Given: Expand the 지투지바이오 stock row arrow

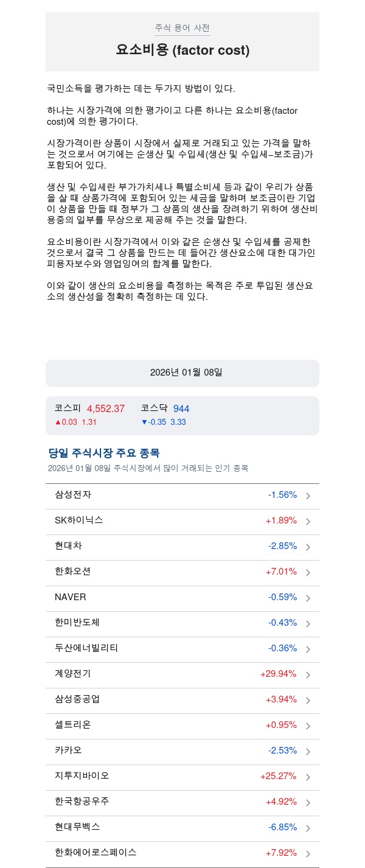Looking at the screenshot, I should 308,777.
